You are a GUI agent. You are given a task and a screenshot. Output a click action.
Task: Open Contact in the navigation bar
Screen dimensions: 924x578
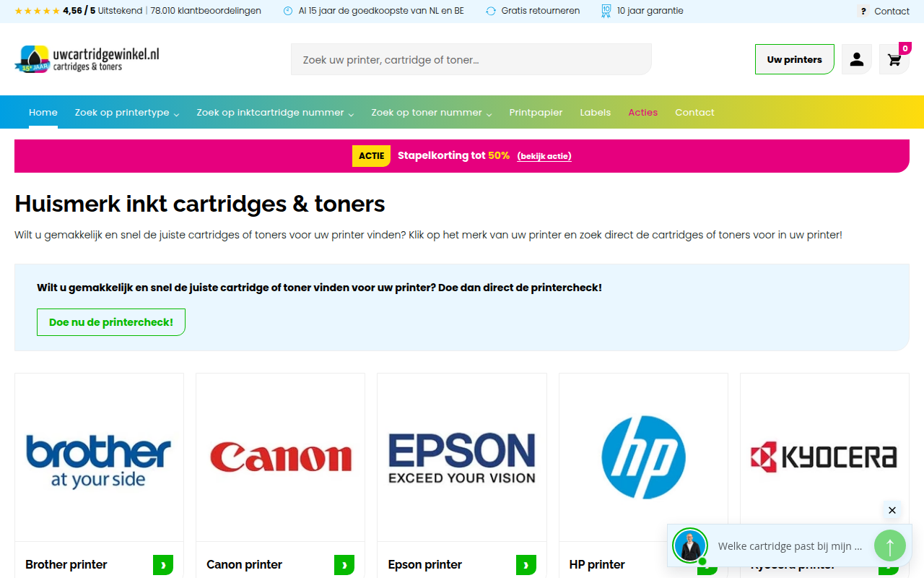pos(694,112)
